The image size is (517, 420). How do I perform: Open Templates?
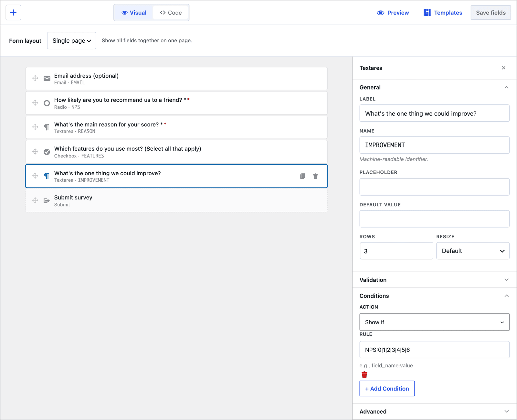coord(443,13)
